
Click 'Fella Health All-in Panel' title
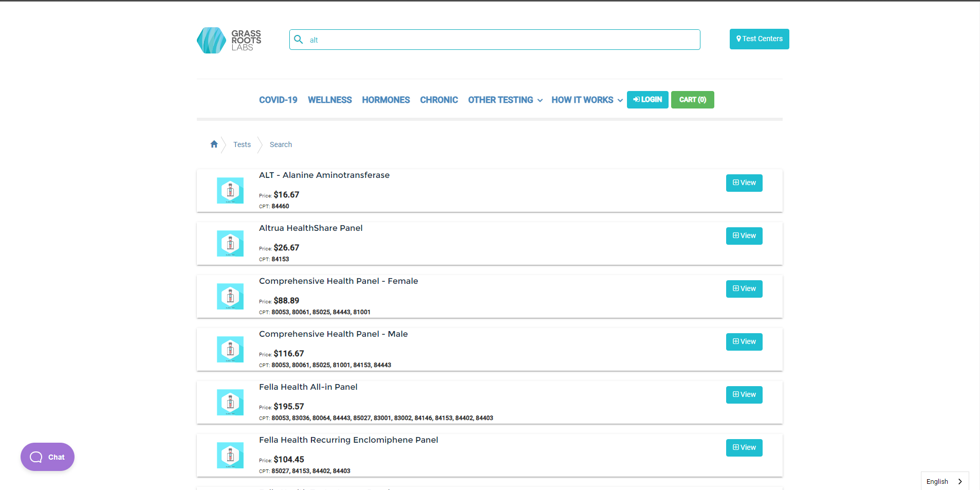coord(308,387)
